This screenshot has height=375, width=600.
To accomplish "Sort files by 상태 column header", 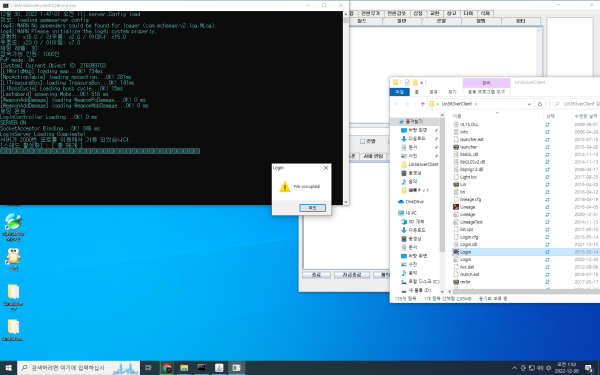I will click(x=550, y=116).
